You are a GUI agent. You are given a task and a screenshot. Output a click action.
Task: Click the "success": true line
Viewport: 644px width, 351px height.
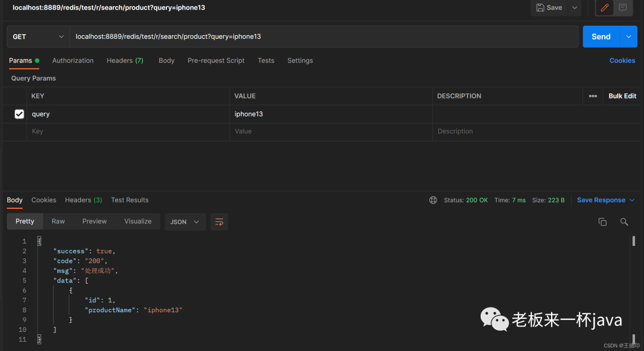point(84,251)
